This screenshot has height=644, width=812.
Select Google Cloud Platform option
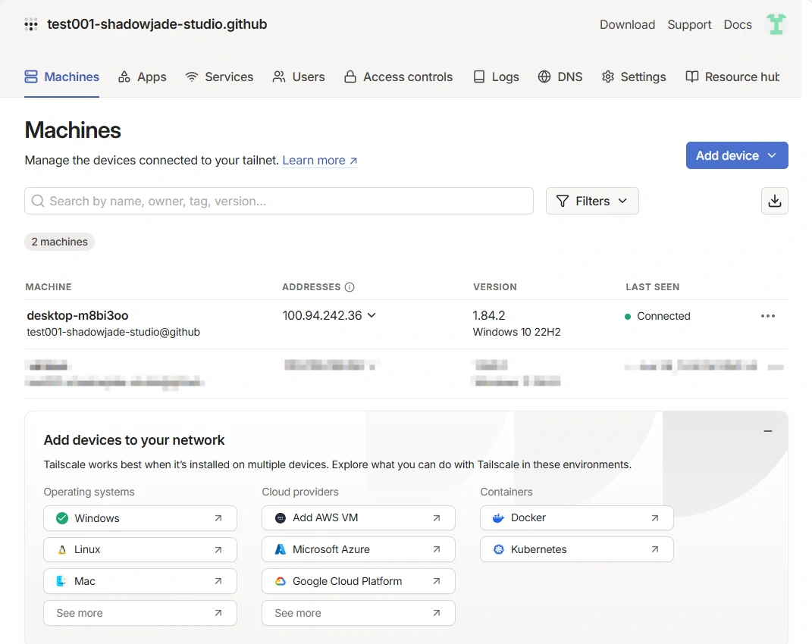coord(358,582)
